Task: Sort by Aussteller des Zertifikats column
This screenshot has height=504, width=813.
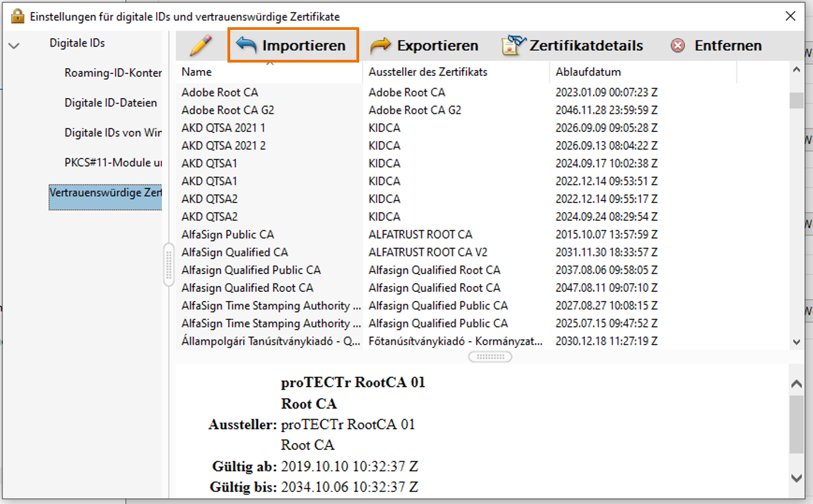Action: 427,72
